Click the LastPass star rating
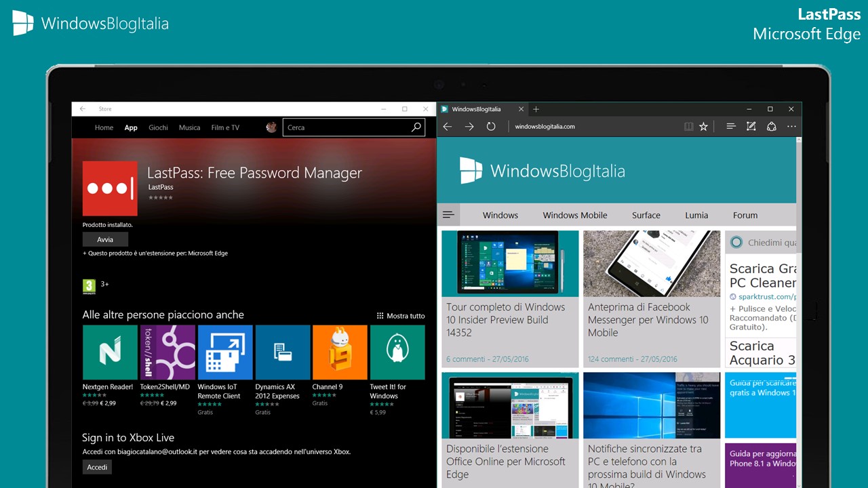 tap(161, 198)
